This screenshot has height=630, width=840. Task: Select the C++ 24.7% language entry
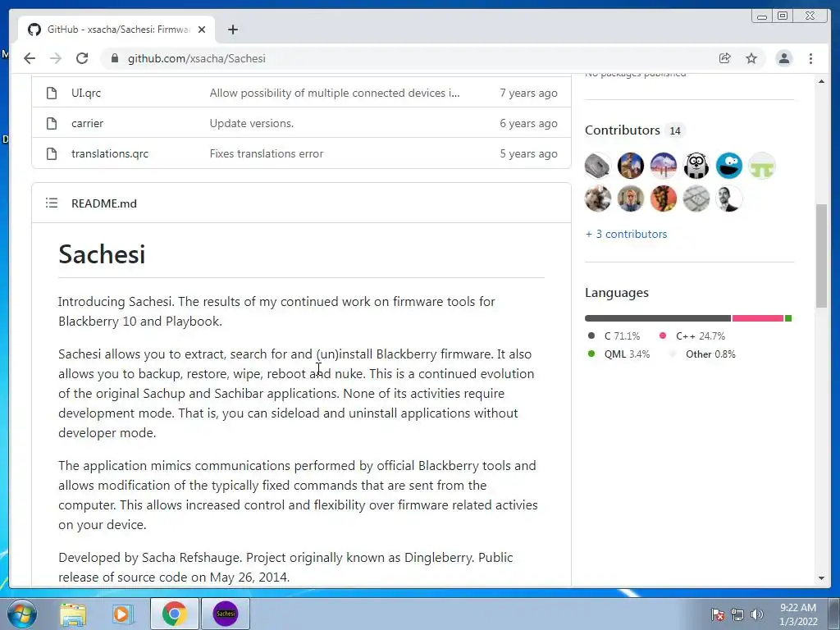[x=692, y=336]
